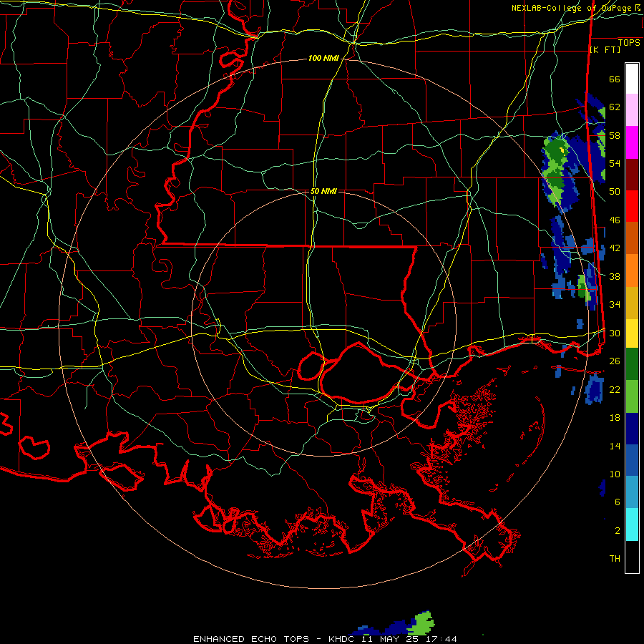Click the '2' legend value
644x644 pixels.
click(x=618, y=531)
